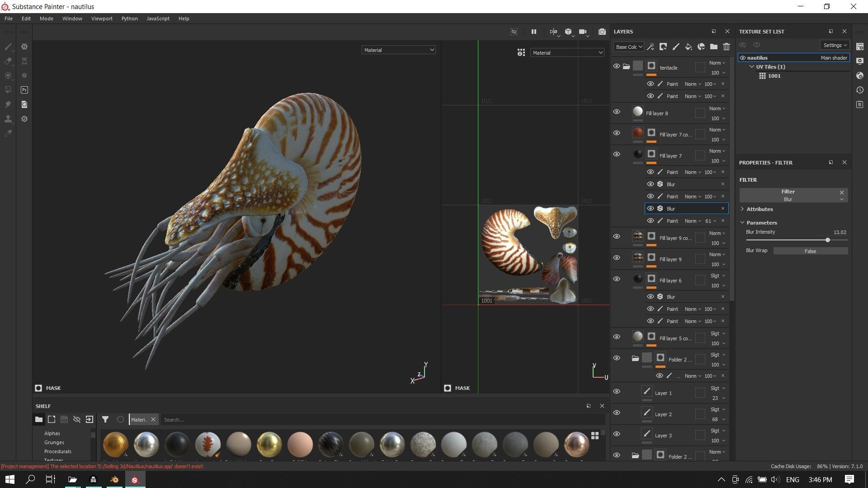Open the 3D cube display options
This screenshot has height=488, width=868.
point(569,32)
